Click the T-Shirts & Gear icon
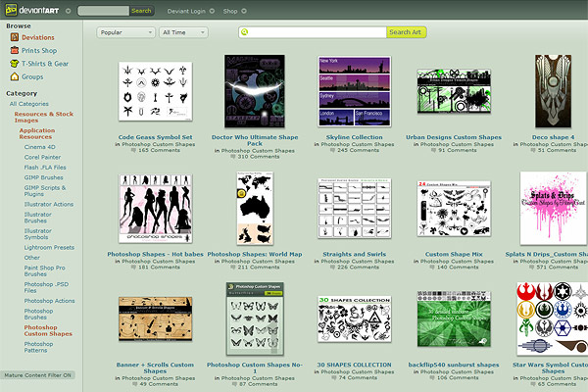The image size is (588, 392). (x=15, y=64)
